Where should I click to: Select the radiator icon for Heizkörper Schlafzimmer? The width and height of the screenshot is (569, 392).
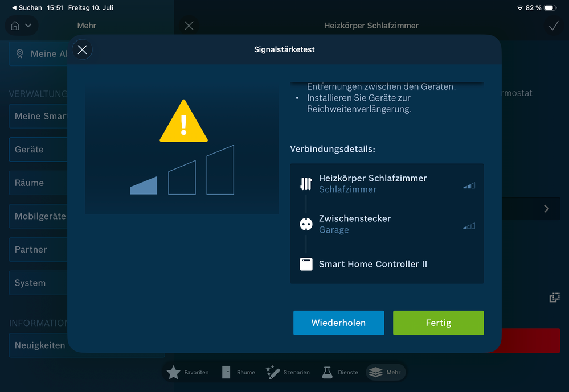(x=306, y=184)
